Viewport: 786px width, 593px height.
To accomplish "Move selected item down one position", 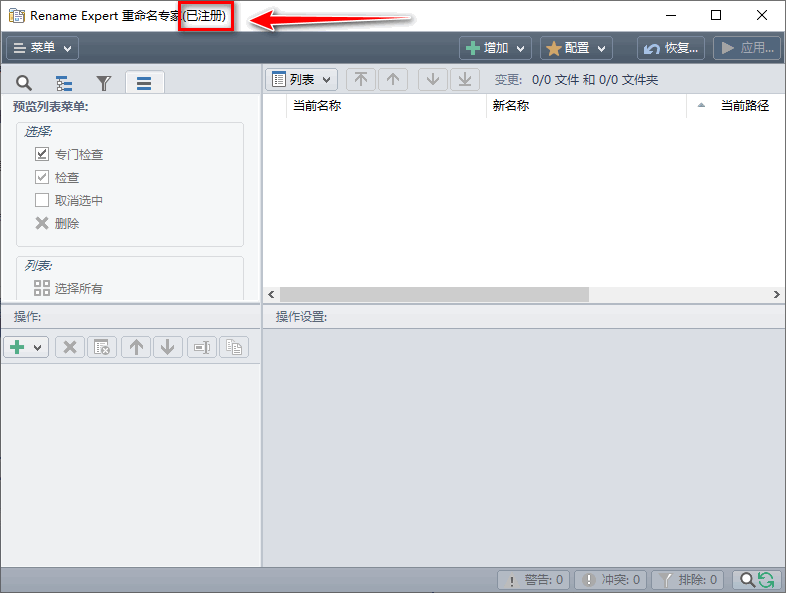I will point(433,79).
